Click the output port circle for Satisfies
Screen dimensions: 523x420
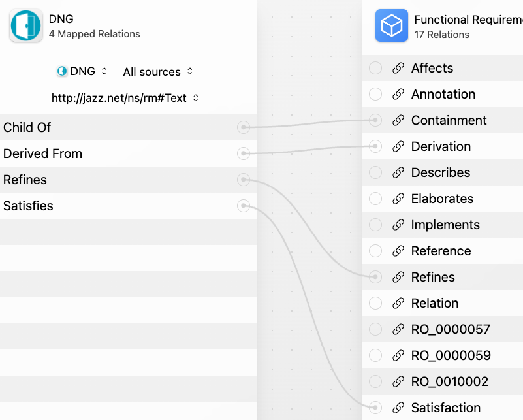coord(244,206)
